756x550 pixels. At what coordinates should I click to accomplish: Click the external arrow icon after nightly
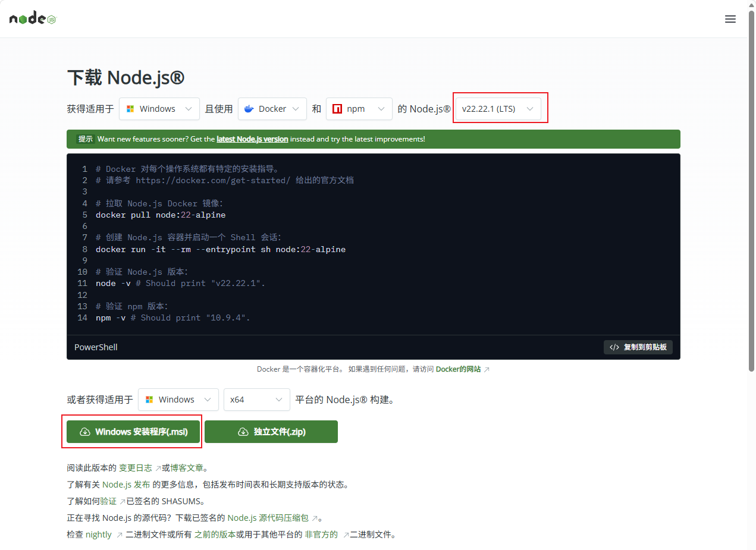[x=120, y=535]
